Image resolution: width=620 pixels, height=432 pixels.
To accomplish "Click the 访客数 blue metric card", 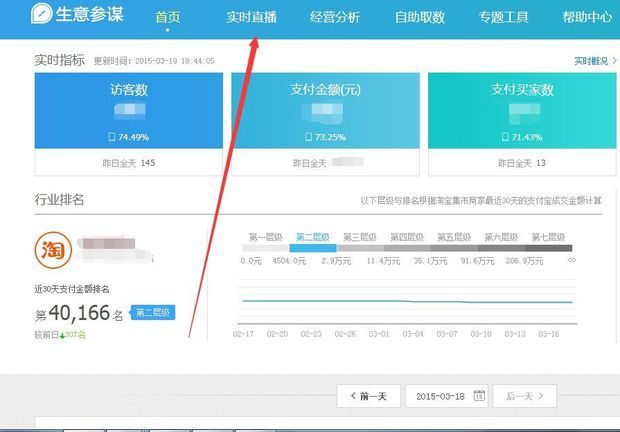I will 128,110.
